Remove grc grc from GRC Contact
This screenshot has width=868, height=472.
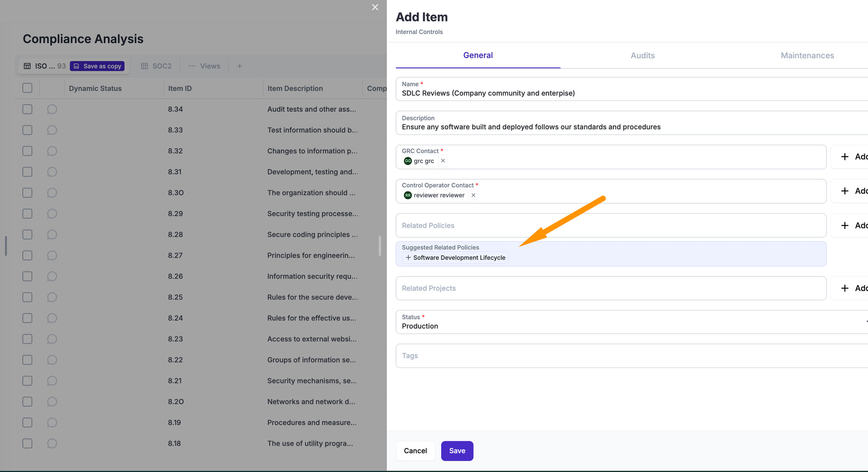(x=443, y=161)
